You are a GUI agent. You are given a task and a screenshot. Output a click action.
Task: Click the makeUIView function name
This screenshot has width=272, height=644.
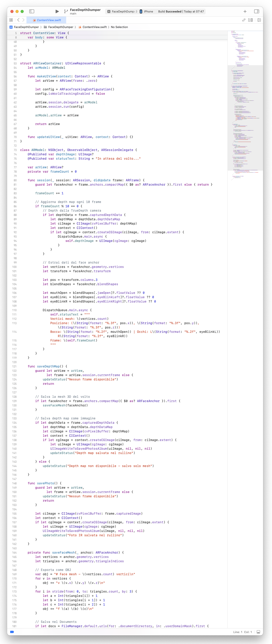pyautogui.click(x=46, y=76)
